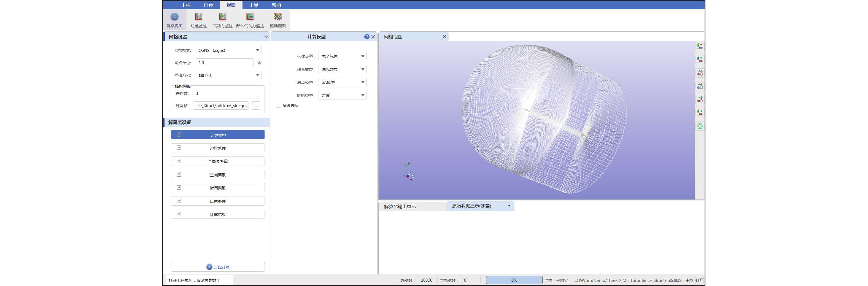Set view to -Y axis direction

click(700, 99)
